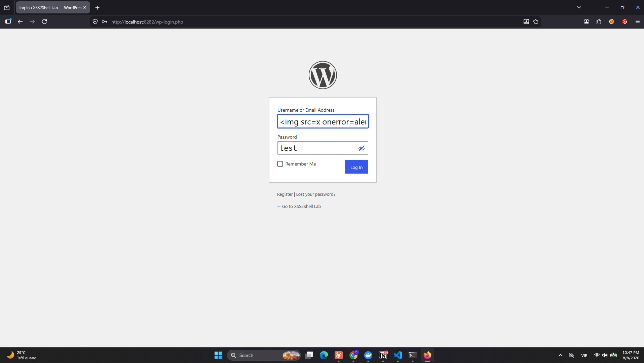
Task: Click the OneDrive cloud tray icon
Action: pos(571,355)
